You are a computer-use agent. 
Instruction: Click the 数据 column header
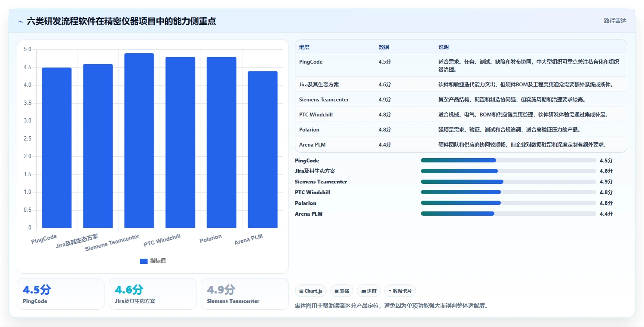(x=384, y=47)
